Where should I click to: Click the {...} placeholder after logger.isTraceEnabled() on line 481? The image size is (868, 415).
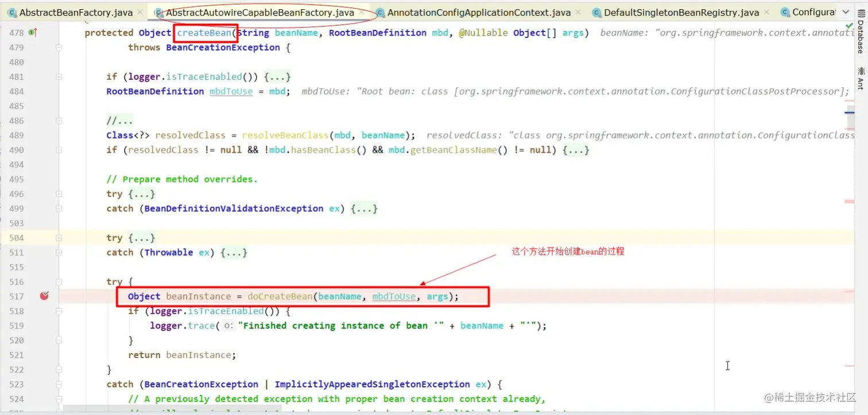[277, 76]
